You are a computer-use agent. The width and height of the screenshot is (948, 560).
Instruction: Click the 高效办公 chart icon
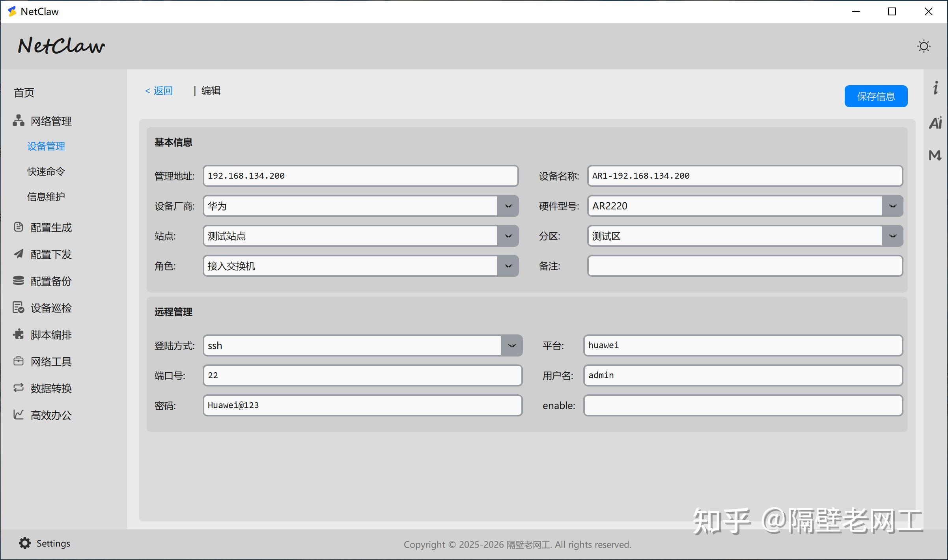[x=18, y=415]
